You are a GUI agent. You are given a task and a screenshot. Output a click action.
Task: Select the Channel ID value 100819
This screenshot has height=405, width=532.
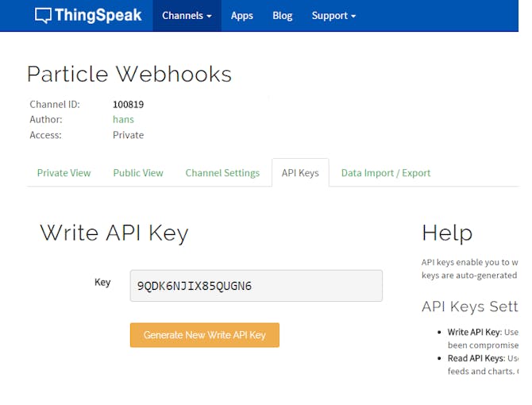[129, 104]
